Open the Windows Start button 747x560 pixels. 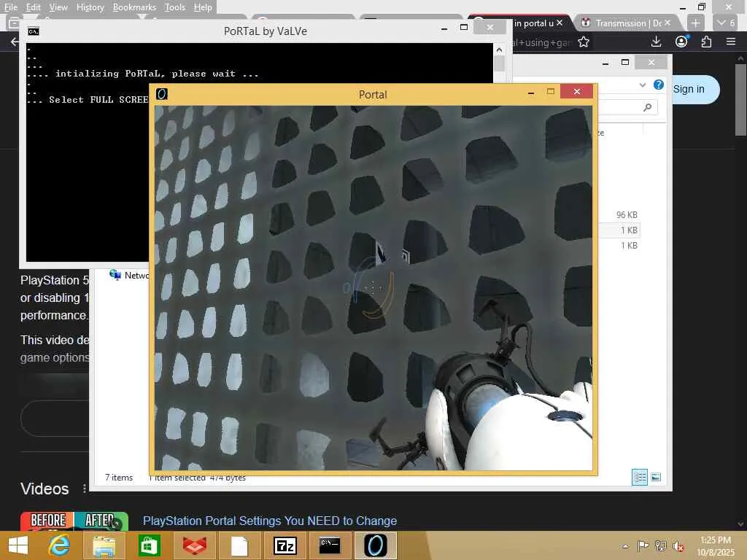click(18, 545)
